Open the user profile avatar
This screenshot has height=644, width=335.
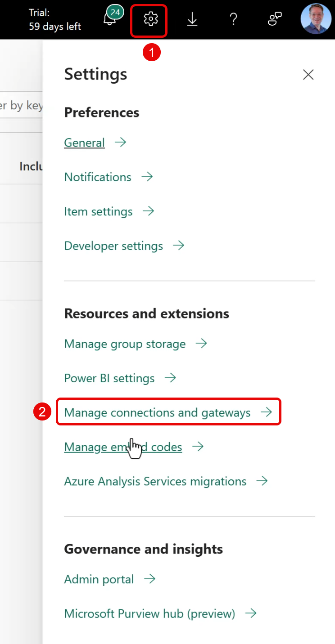point(316,19)
